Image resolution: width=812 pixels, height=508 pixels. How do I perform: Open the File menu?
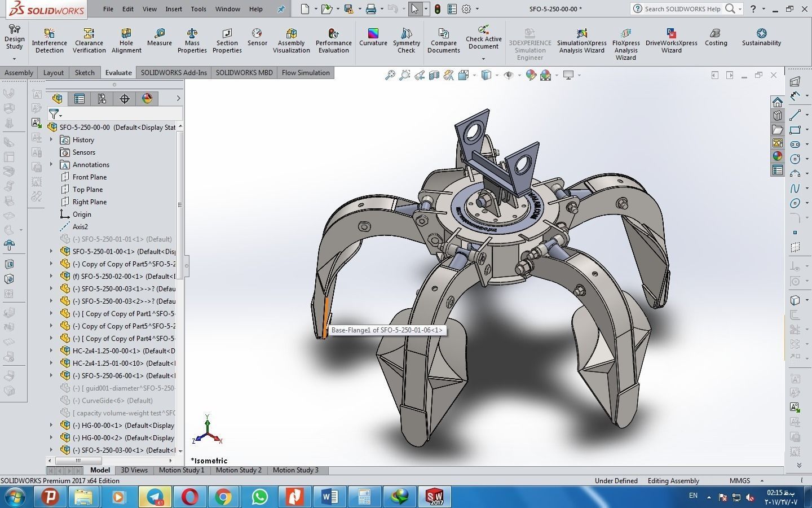(x=108, y=9)
